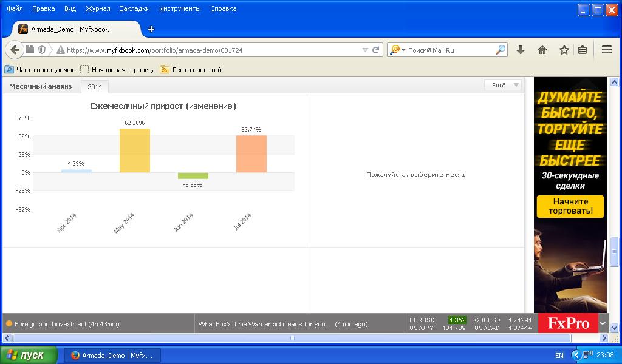Open the Закладки menu
Image resolution: width=622 pixels, height=364 pixels.
coord(135,8)
